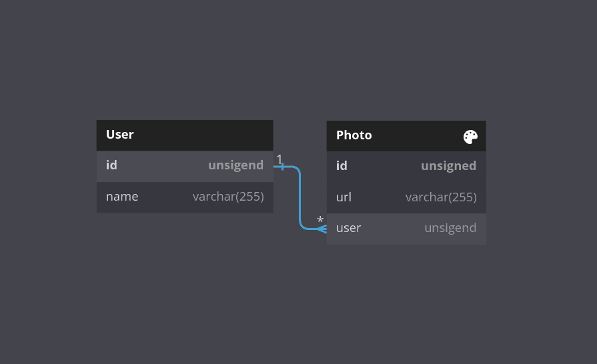
Task: Click the varchar(255) type of Photo url
Action: click(x=441, y=197)
